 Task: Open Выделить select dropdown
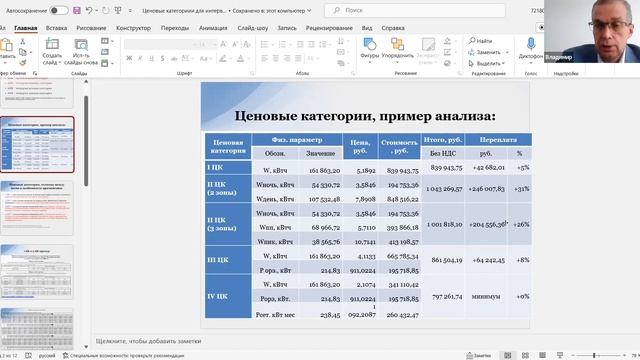(487, 63)
